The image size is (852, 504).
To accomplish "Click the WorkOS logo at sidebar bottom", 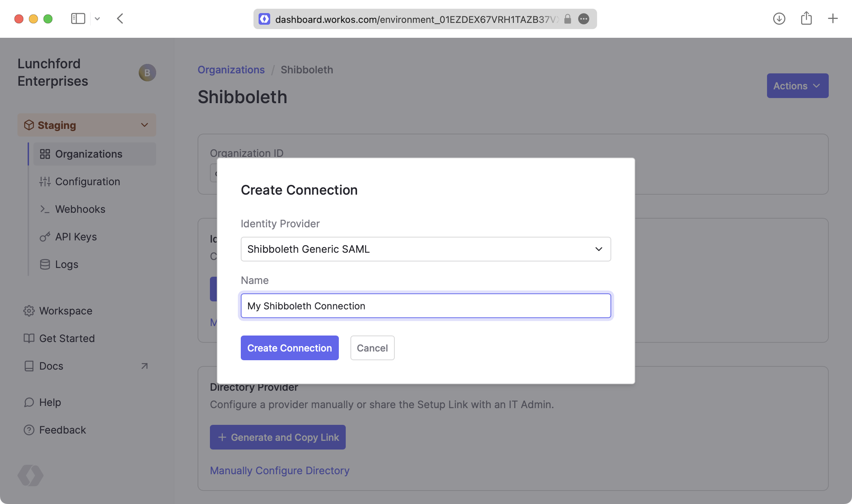I will click(30, 475).
